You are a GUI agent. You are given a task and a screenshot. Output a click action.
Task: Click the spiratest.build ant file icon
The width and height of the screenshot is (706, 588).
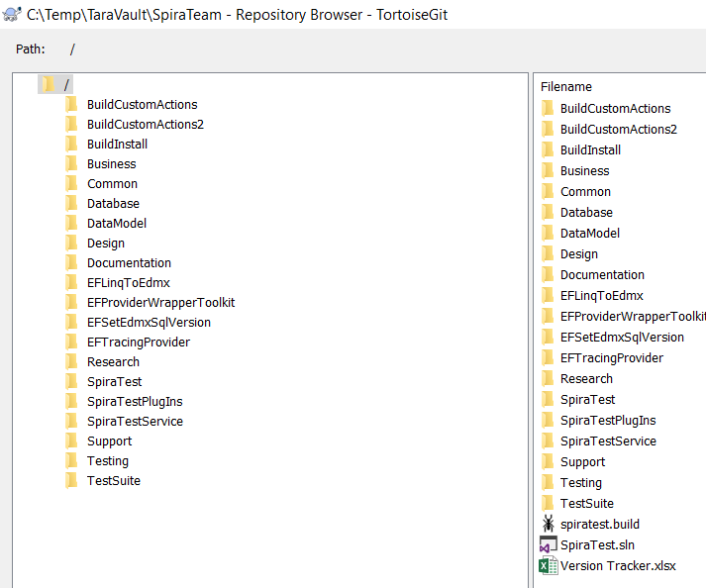pyautogui.click(x=548, y=524)
